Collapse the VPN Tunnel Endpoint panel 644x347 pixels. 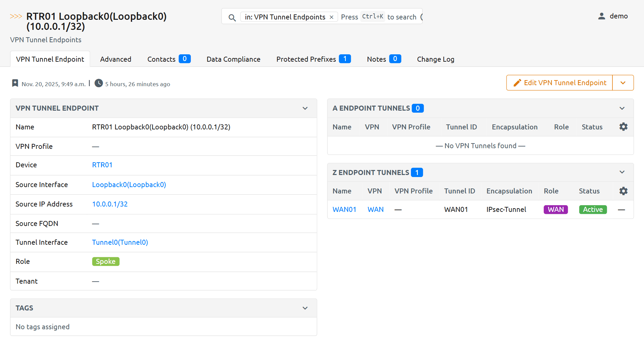coord(305,108)
